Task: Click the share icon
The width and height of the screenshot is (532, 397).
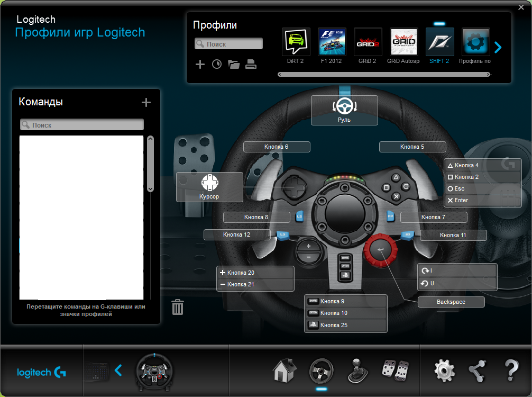Action: tap(478, 371)
